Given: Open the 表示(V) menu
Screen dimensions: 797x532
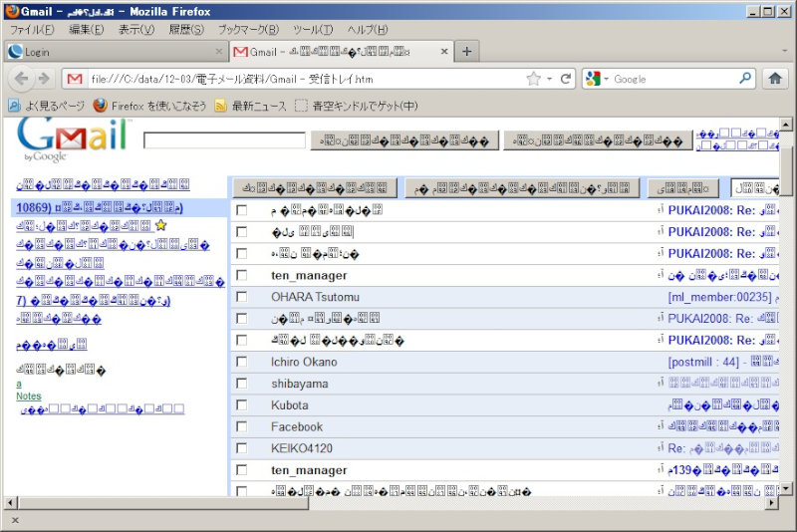Looking at the screenshot, I should 136,30.
